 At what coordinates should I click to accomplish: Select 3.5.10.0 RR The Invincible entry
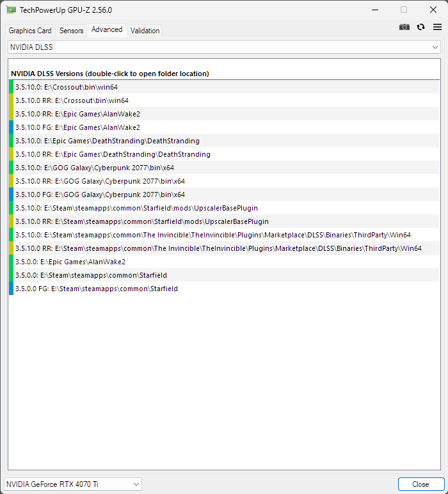pyautogui.click(x=224, y=248)
